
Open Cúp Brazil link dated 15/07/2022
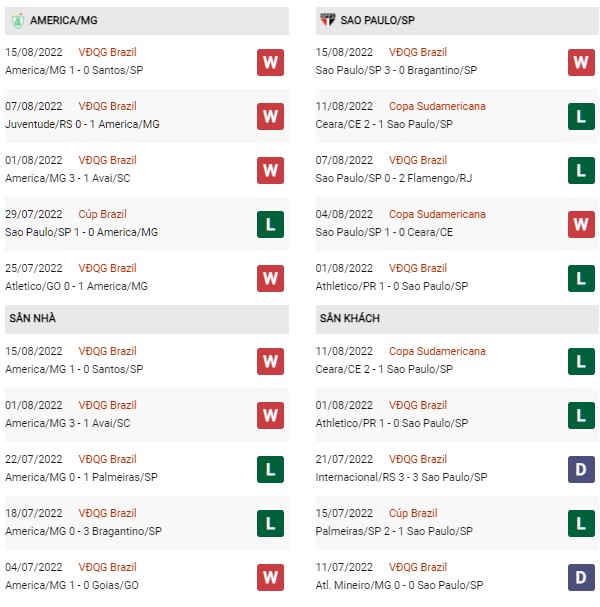tap(413, 513)
